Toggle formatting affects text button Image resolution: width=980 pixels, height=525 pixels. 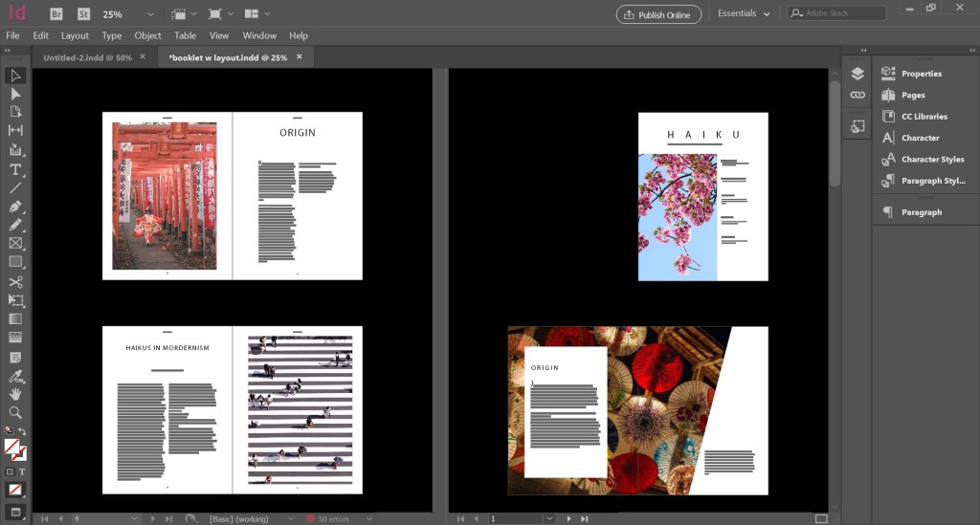[21, 471]
